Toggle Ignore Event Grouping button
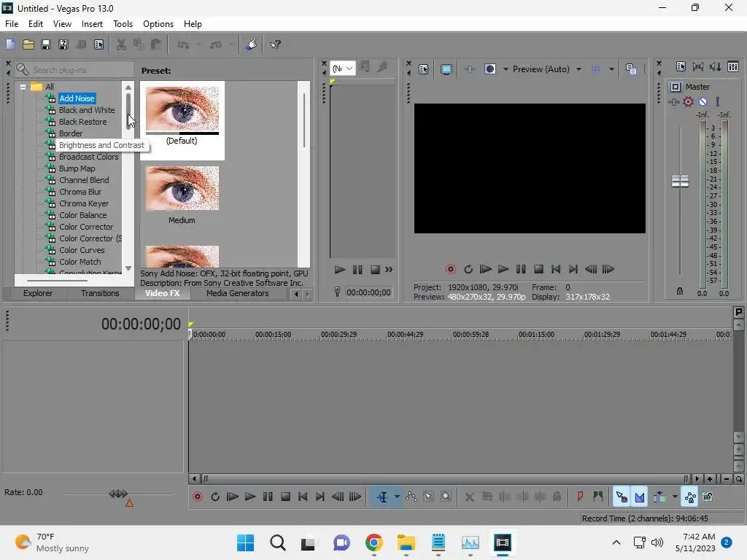 pyautogui.click(x=708, y=497)
